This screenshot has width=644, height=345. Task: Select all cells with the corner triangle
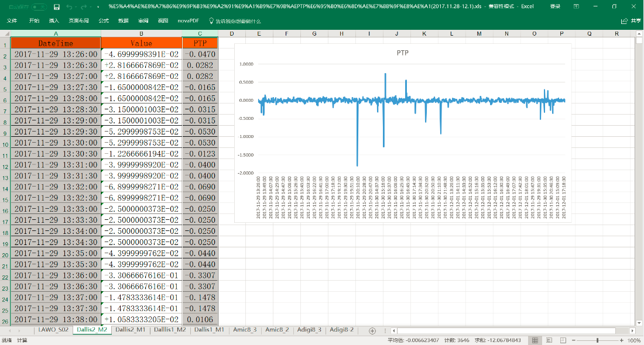pyautogui.click(x=6, y=34)
